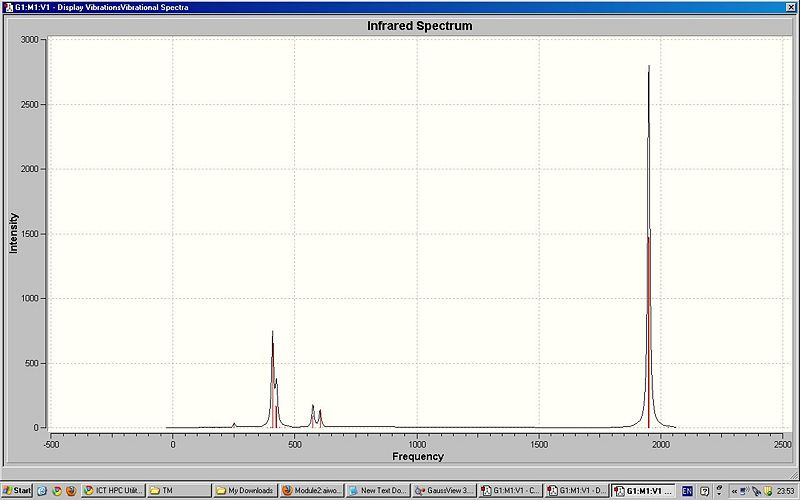Open My Downloads taskbar button

pyautogui.click(x=245, y=491)
